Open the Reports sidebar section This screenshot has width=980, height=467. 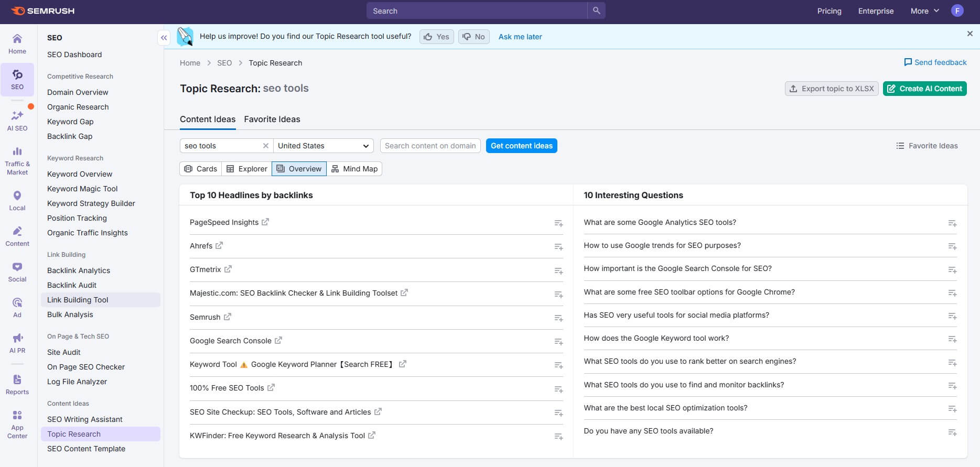click(x=17, y=385)
